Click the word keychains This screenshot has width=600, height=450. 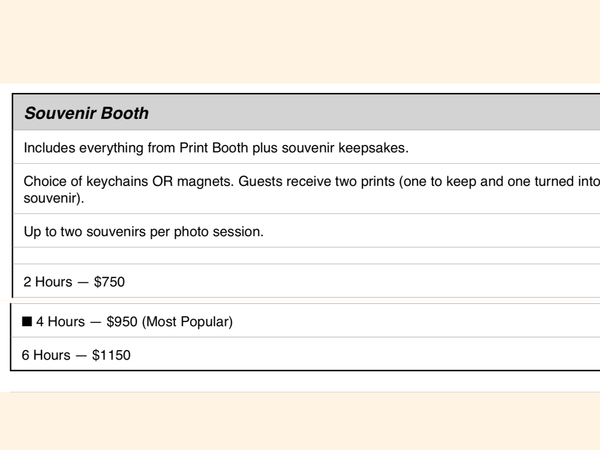(x=117, y=181)
